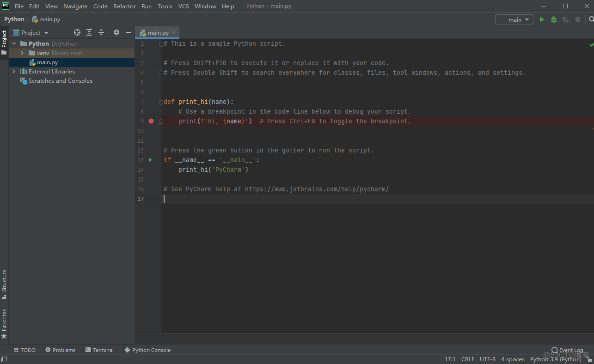Open Search Everywhere magnifier icon
Viewport: 594px width, 364px height.
click(591, 19)
